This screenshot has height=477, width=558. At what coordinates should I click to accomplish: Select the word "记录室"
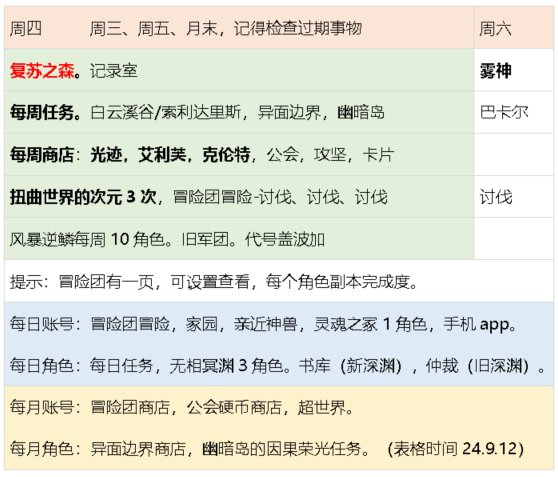point(114,70)
